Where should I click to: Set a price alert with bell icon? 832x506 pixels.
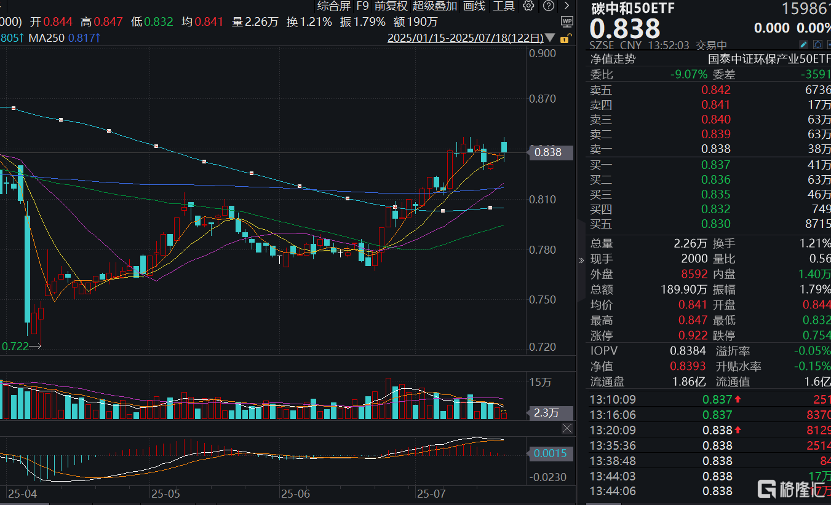818,45
